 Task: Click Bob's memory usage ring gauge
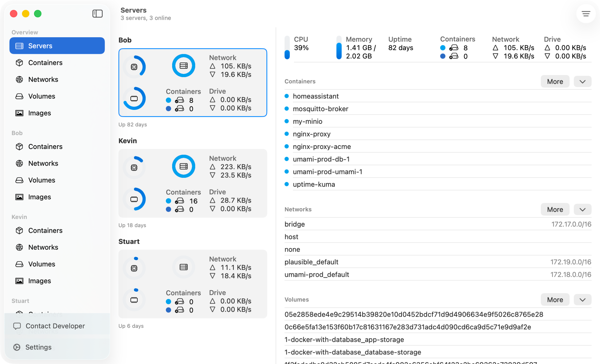[x=134, y=98]
